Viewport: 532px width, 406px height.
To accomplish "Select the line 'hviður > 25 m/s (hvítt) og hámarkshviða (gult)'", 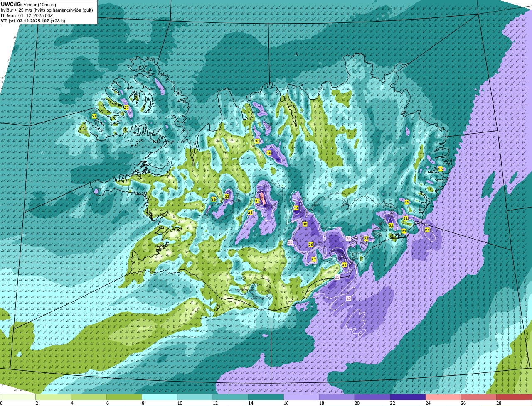I will tap(47, 10).
